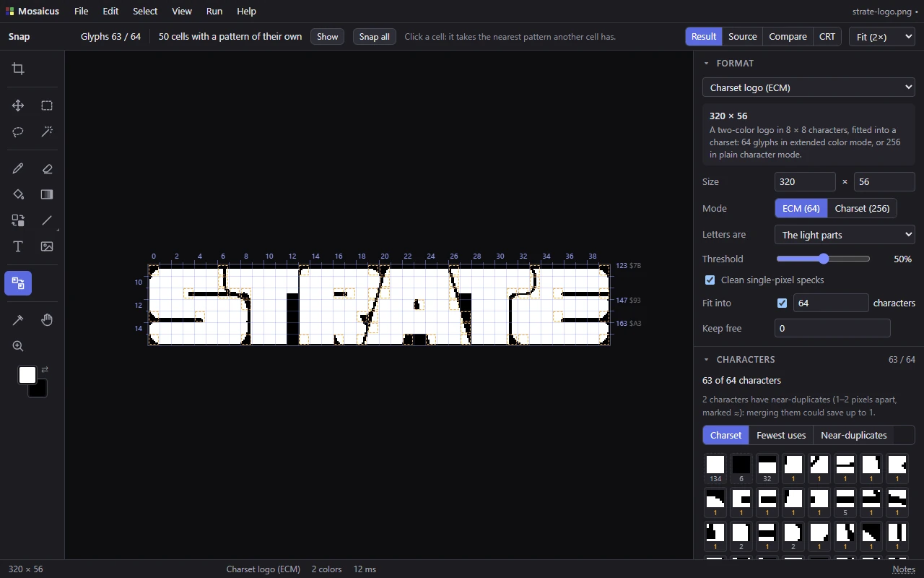The height and width of the screenshot is (578, 924).
Task: Click the Fit into characters field showing 64
Action: tap(831, 303)
